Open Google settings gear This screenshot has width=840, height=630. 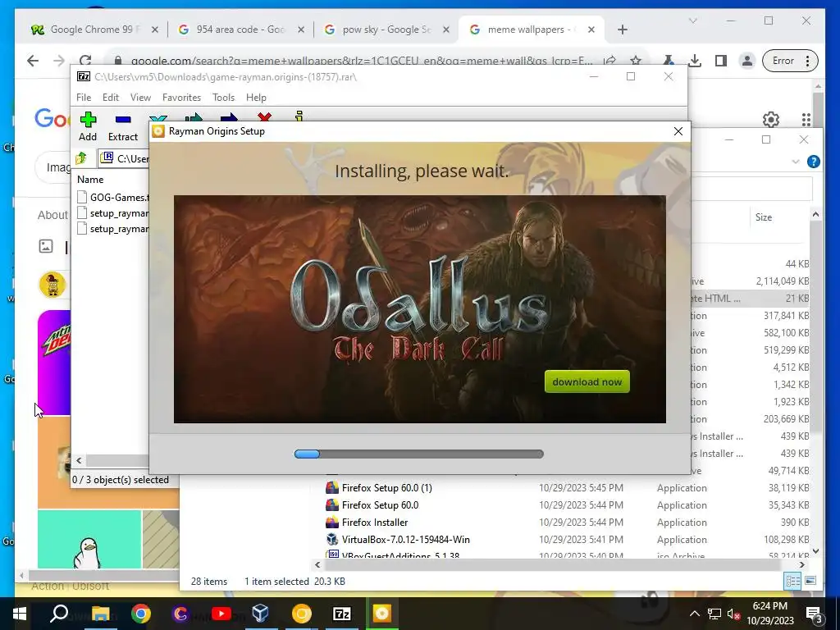(x=771, y=120)
